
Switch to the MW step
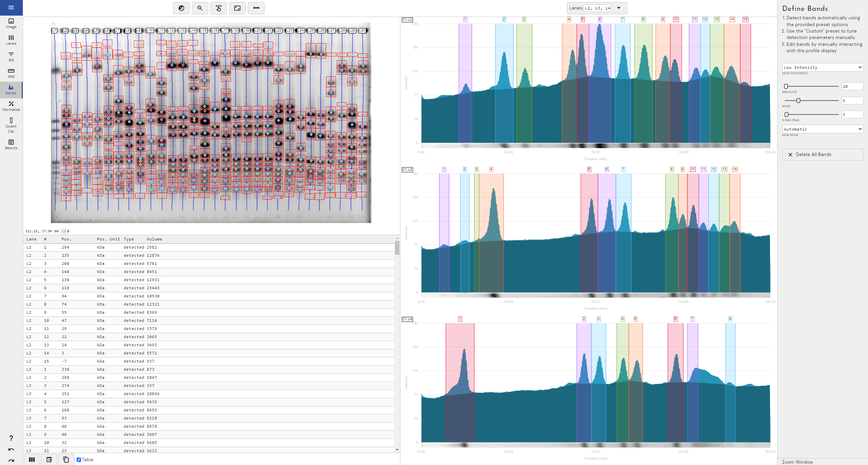(11, 73)
